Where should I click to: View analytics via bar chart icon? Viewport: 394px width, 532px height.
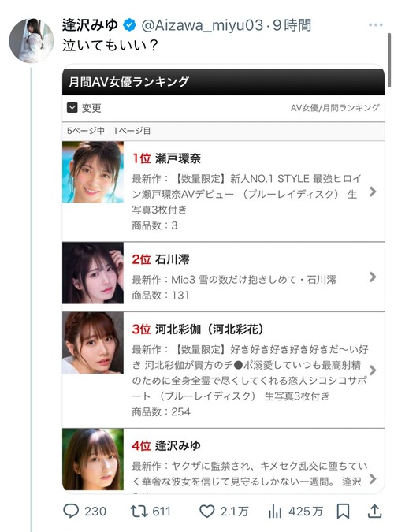click(274, 511)
